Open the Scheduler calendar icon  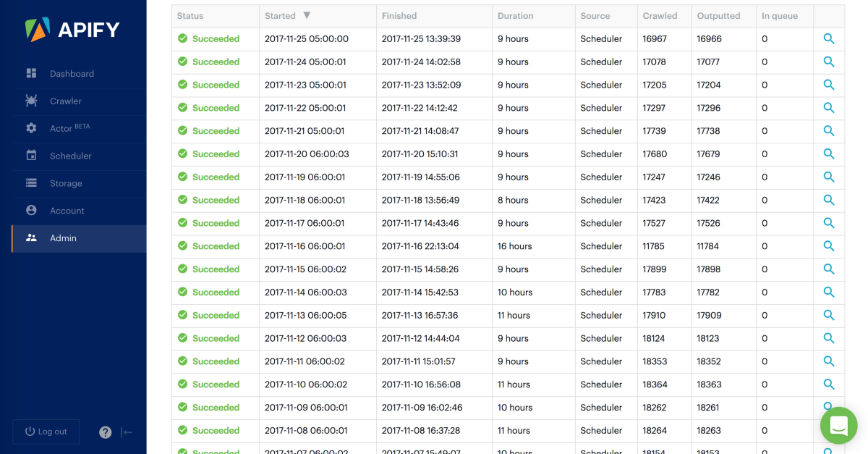(32, 156)
